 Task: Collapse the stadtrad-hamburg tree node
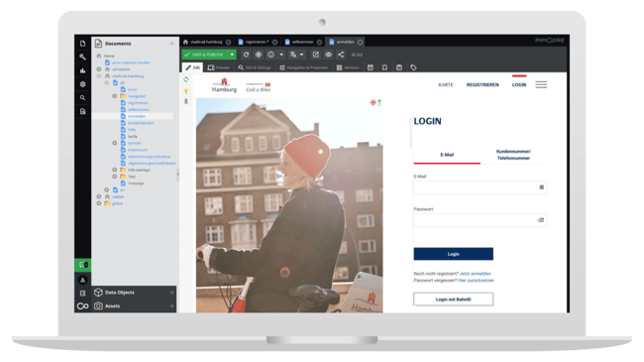pos(99,76)
